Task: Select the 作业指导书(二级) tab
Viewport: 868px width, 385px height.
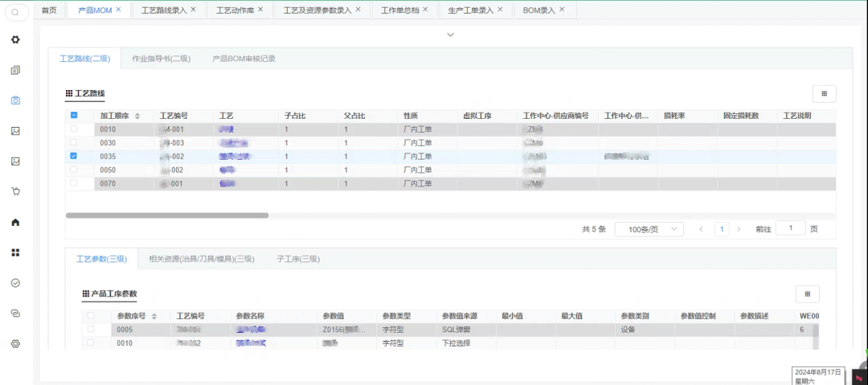Action: pos(161,59)
